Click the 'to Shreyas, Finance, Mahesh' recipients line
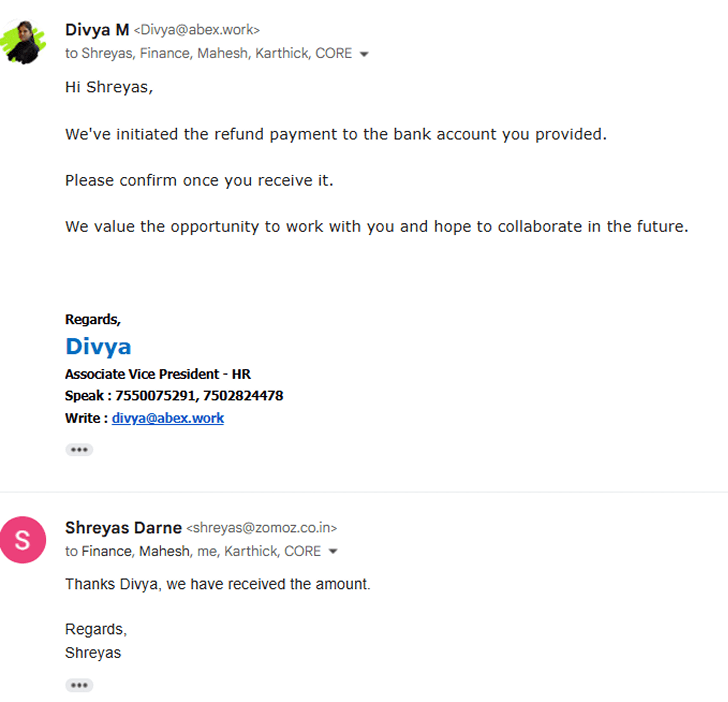The image size is (728, 702). 209,54
